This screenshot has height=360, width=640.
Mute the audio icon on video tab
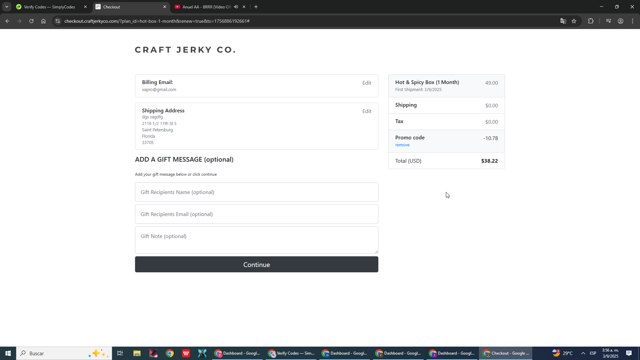point(236,7)
